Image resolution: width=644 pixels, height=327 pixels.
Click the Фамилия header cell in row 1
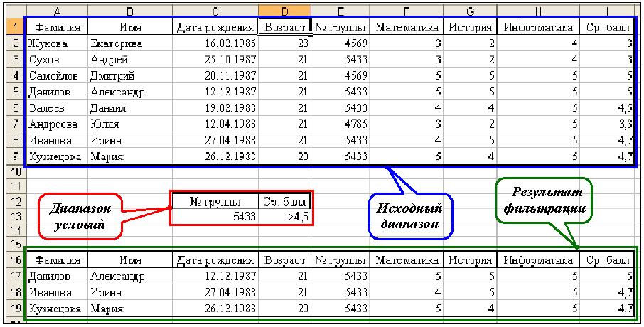(57, 27)
